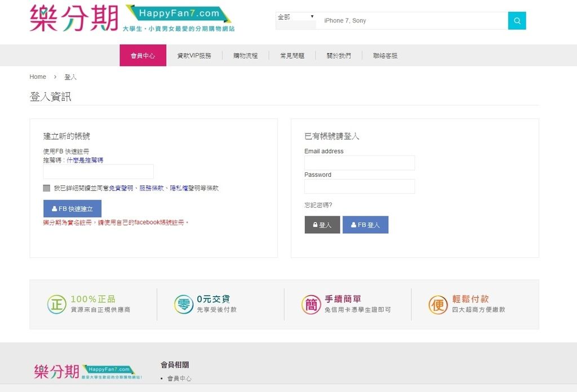Click the FB 快速建立 button

[72, 208]
